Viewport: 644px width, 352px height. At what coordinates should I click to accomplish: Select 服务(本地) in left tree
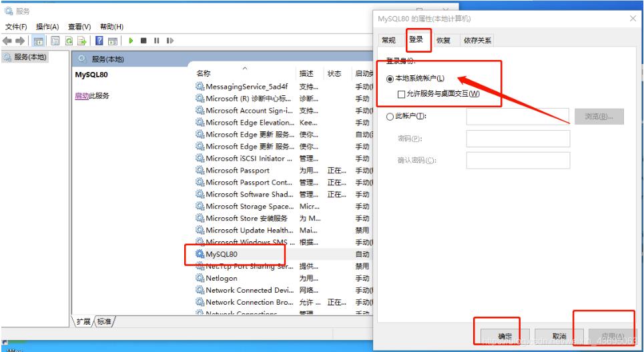[x=30, y=57]
